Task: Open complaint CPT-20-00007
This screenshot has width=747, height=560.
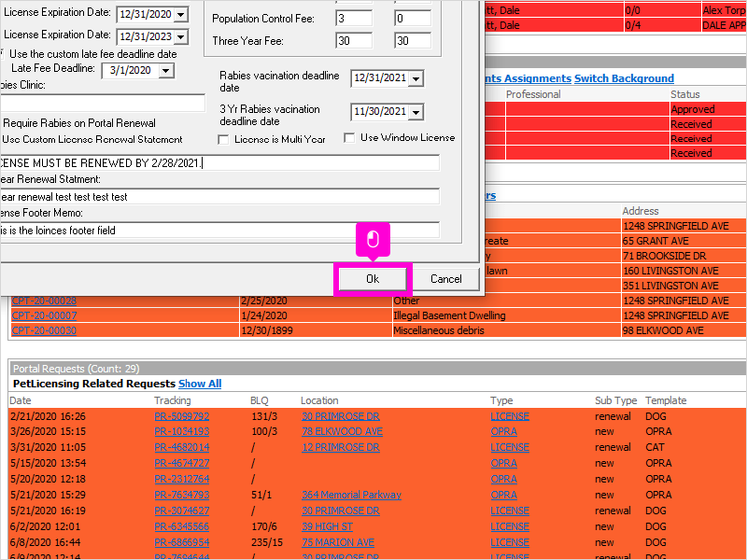Action: pyautogui.click(x=44, y=315)
